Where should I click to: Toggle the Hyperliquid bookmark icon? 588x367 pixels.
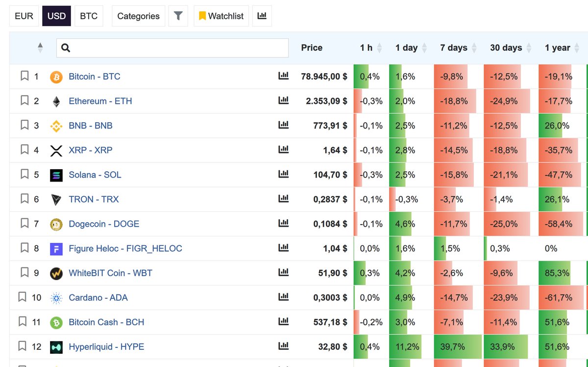click(22, 346)
